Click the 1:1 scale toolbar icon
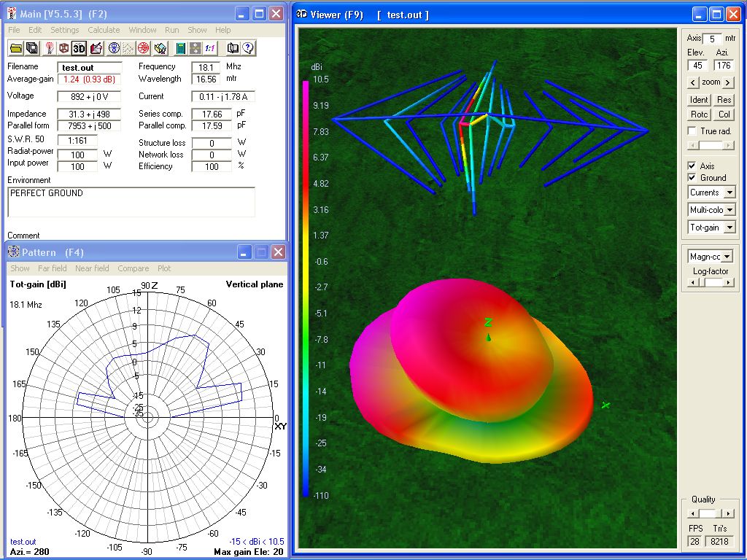The width and height of the screenshot is (747, 560). 210,48
